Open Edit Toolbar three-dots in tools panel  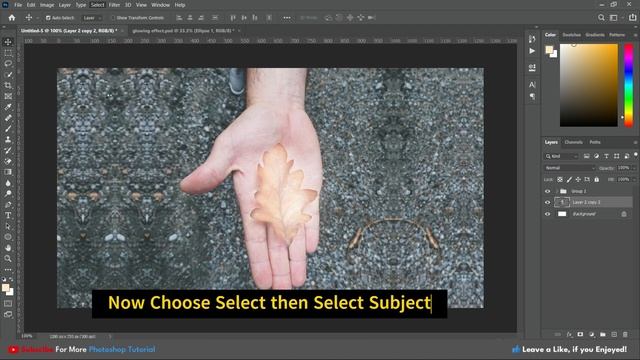pos(8,269)
